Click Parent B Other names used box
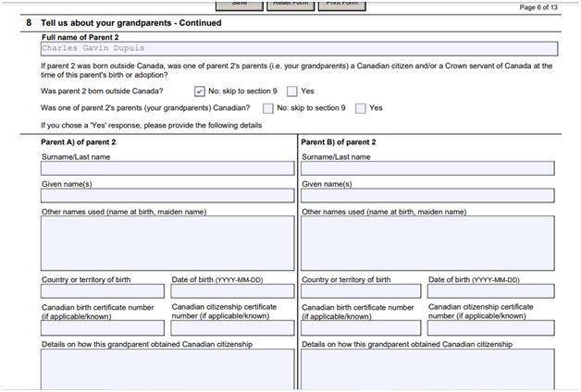This screenshot has width=581, height=392. pyautogui.click(x=427, y=243)
